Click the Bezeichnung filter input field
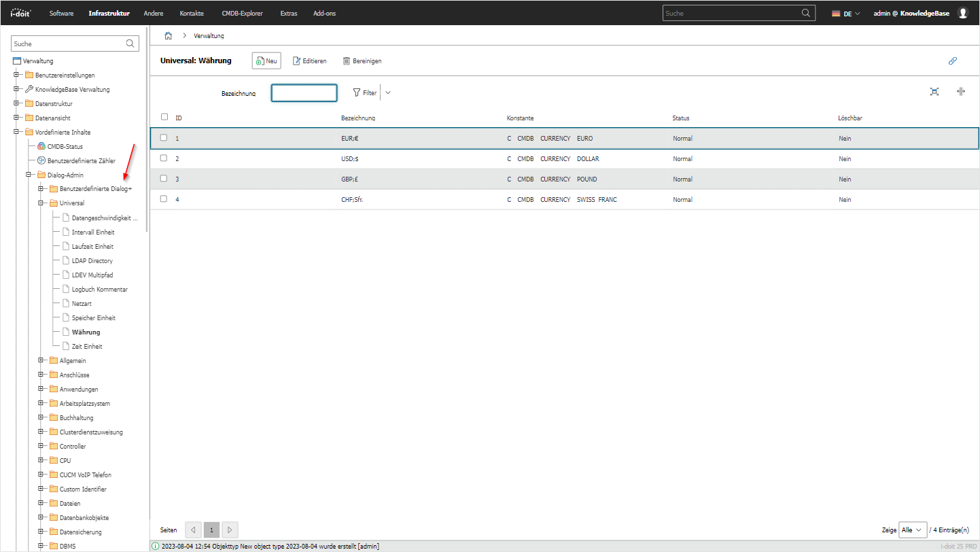 coord(304,92)
